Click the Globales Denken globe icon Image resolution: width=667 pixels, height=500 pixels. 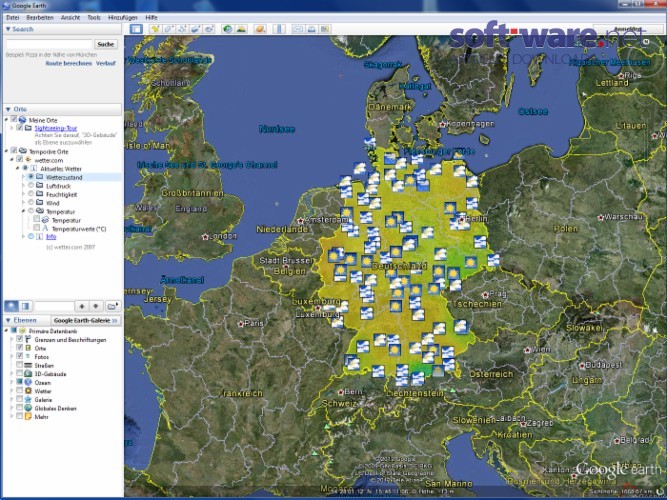[x=28, y=408]
